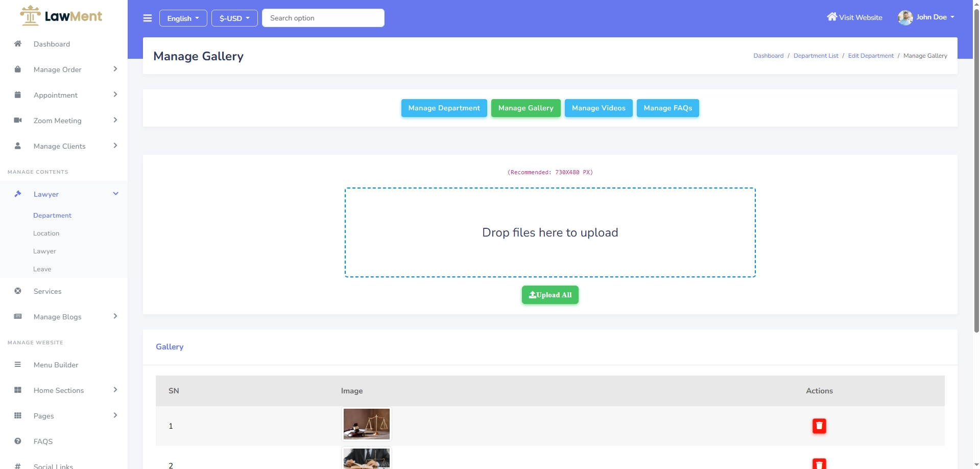The width and height of the screenshot is (980, 469).
Task: Switch to the Manage FAQs tab
Action: click(x=667, y=108)
